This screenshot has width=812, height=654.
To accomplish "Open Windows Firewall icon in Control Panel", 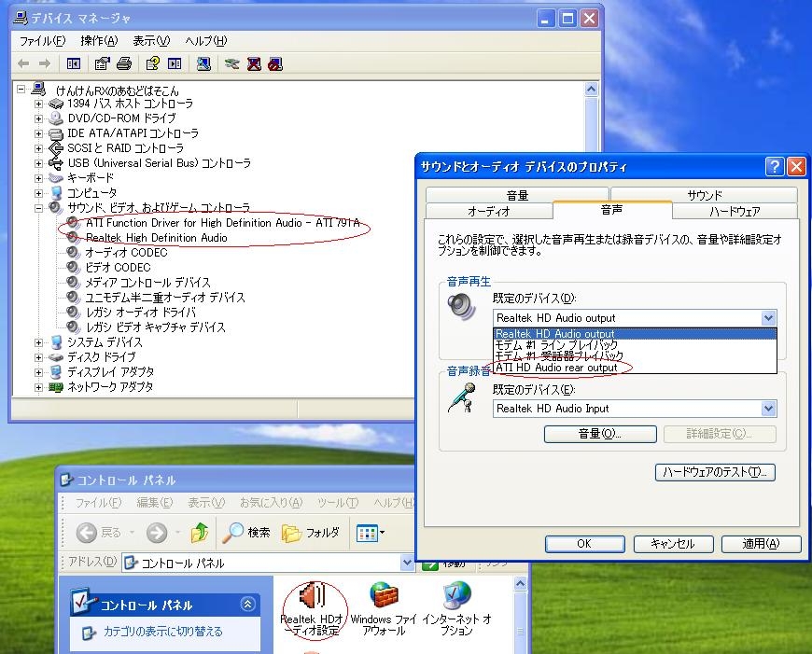I will (x=384, y=610).
